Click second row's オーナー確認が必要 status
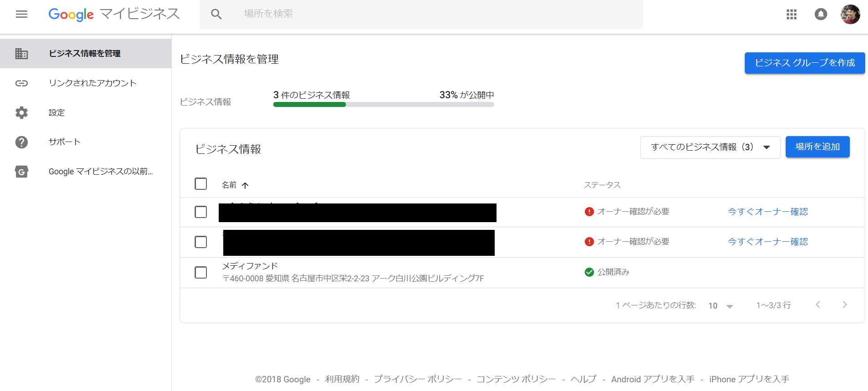The image size is (868, 391). click(633, 242)
